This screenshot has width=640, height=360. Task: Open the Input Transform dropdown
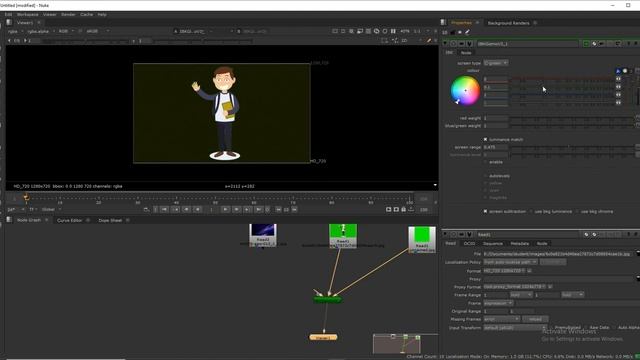[x=515, y=328]
